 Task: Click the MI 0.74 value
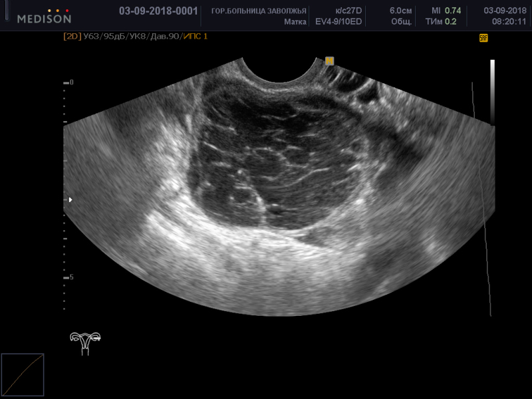tap(446, 11)
